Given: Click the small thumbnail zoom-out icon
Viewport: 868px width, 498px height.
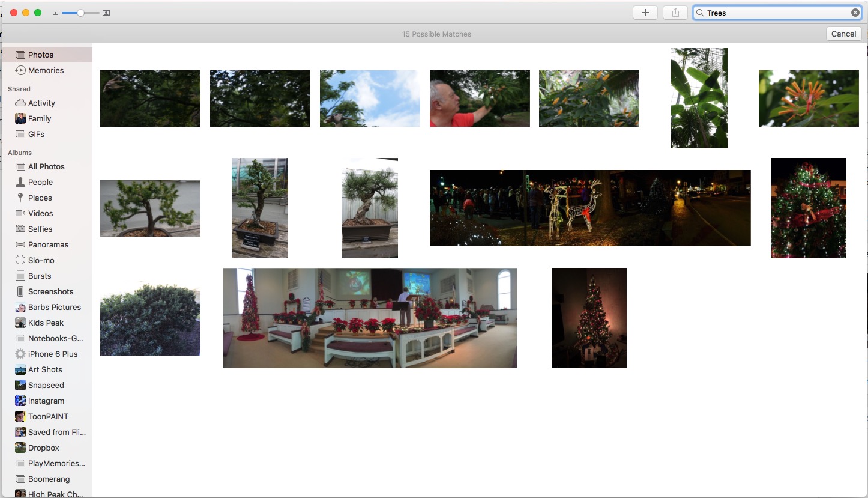Looking at the screenshot, I should tap(55, 13).
